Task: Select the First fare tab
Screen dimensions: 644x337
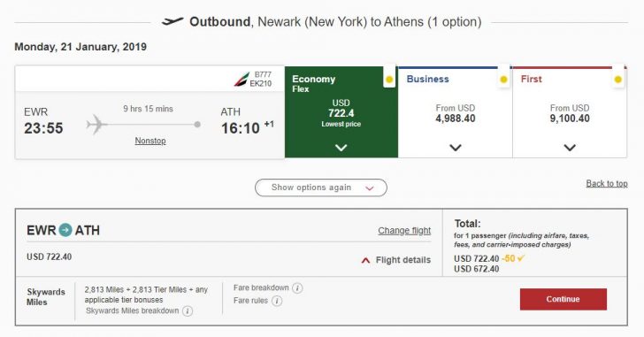Action: point(570,112)
